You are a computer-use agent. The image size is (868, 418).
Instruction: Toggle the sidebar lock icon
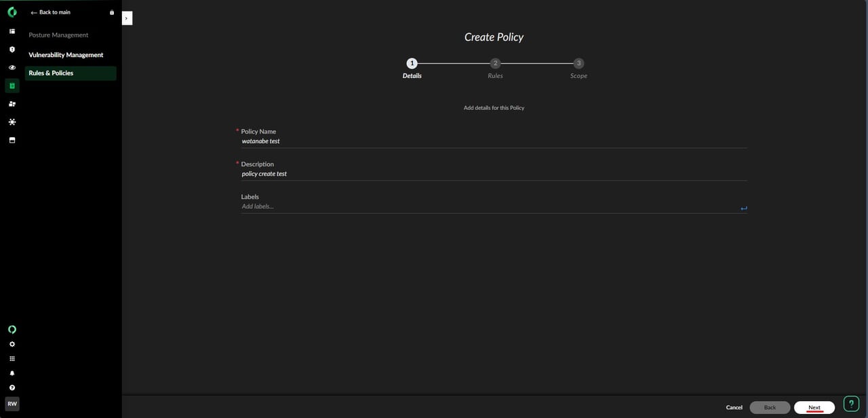click(112, 12)
